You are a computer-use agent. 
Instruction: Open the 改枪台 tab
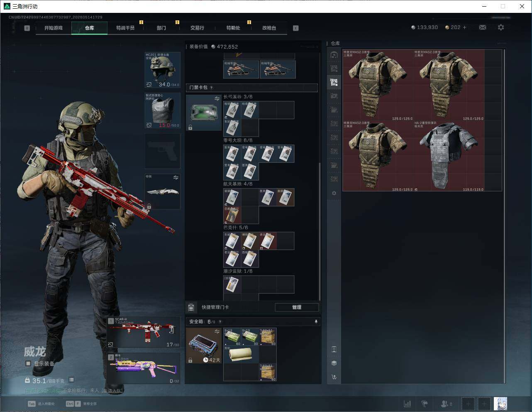click(x=269, y=28)
